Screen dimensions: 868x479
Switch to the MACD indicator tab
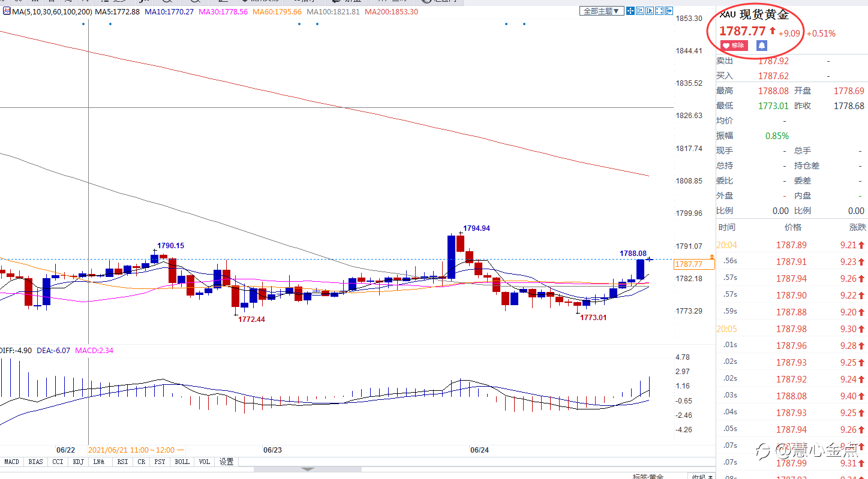[x=11, y=462]
